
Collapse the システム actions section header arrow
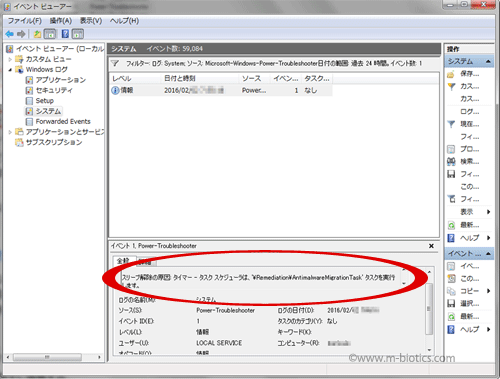tap(488, 61)
